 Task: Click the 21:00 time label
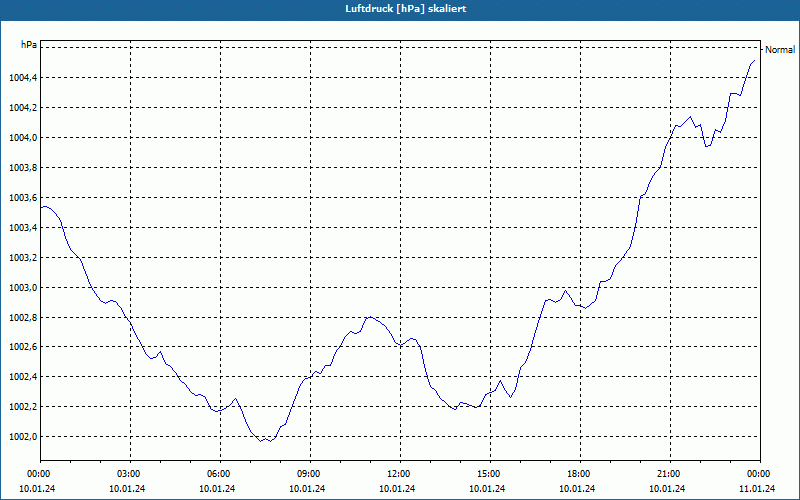[670, 473]
